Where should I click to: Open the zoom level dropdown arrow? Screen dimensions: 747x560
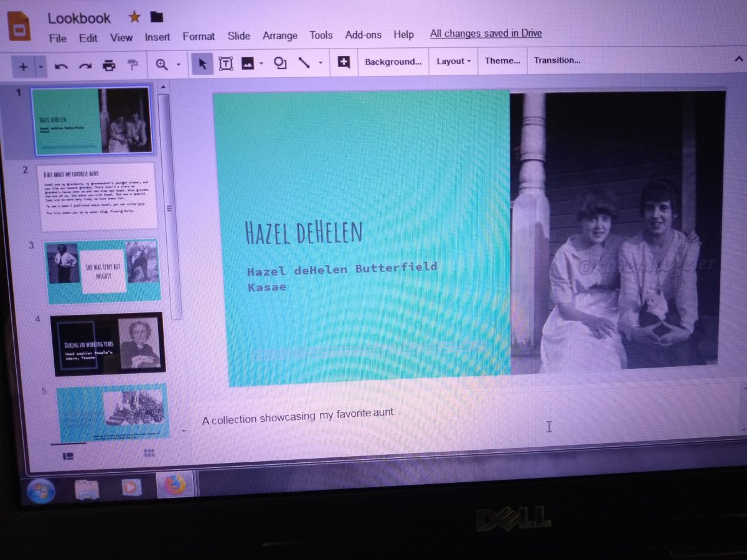pyautogui.click(x=179, y=65)
